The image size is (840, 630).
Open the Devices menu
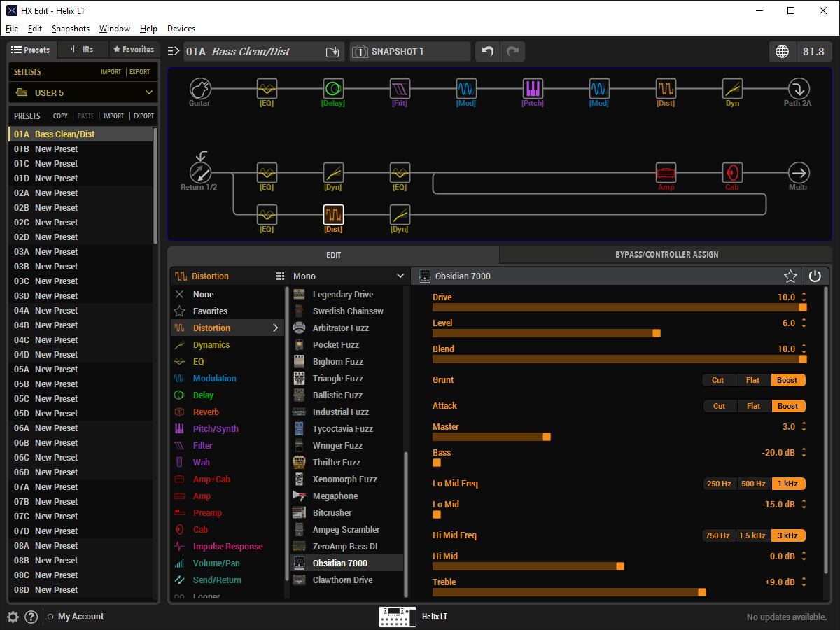coord(181,29)
